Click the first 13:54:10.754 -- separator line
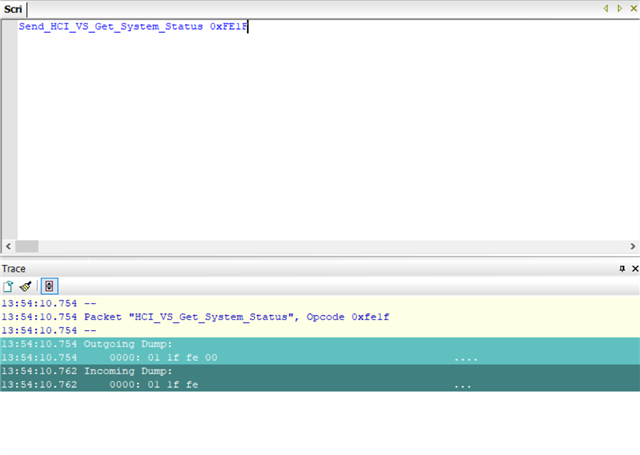Viewport: 640px width, 455px height. click(320, 304)
